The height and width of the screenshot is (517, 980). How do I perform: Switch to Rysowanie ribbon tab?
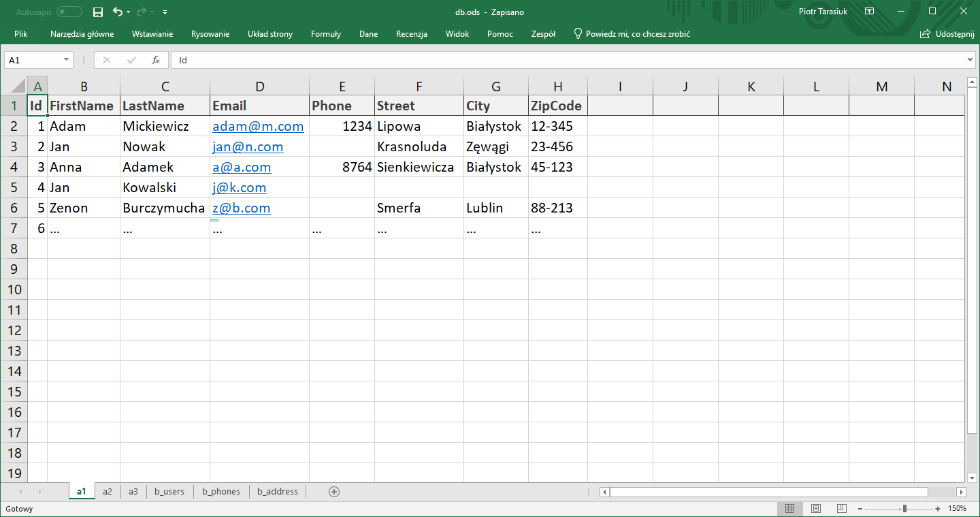tap(210, 34)
